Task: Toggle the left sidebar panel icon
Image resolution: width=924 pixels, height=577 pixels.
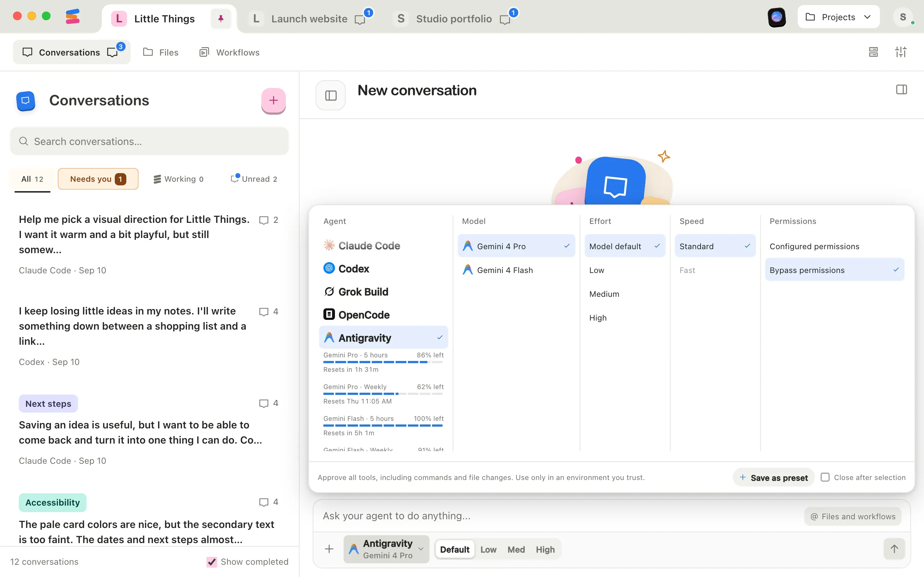Action: [331, 95]
